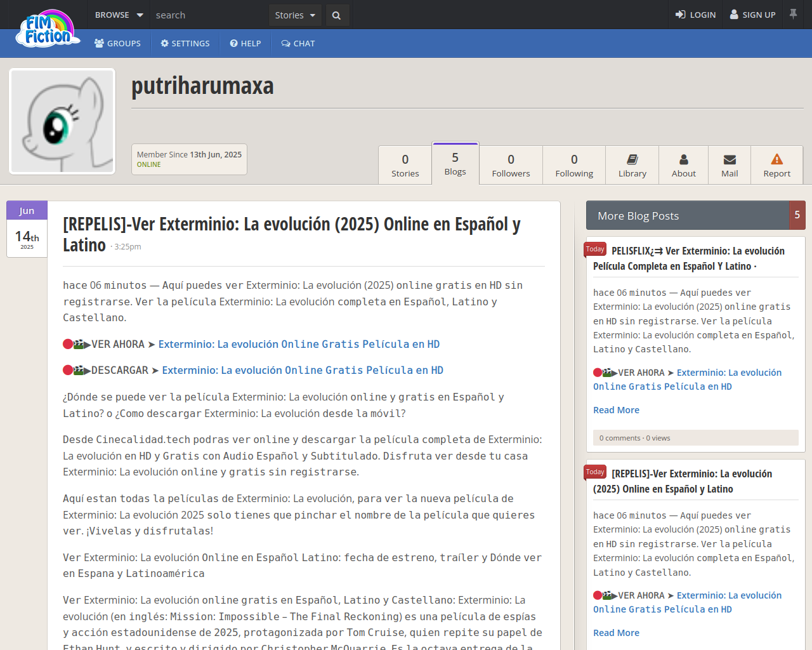Focus the search input field

(209, 15)
